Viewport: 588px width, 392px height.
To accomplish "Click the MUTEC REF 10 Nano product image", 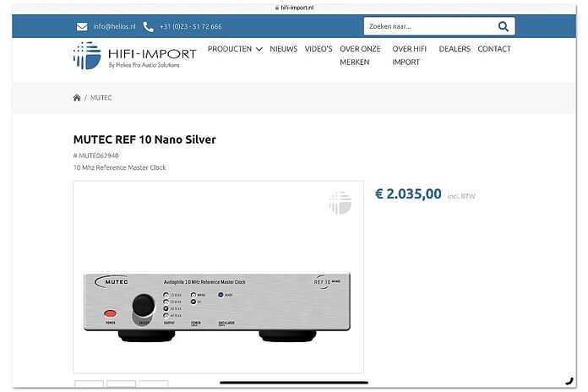I will point(218,277).
